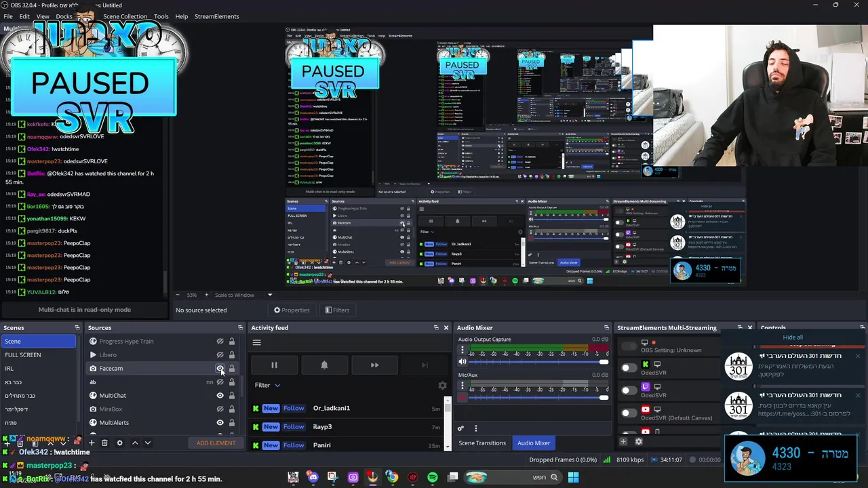868x488 pixels.
Task: Select the IRL scene
Action: (x=39, y=368)
